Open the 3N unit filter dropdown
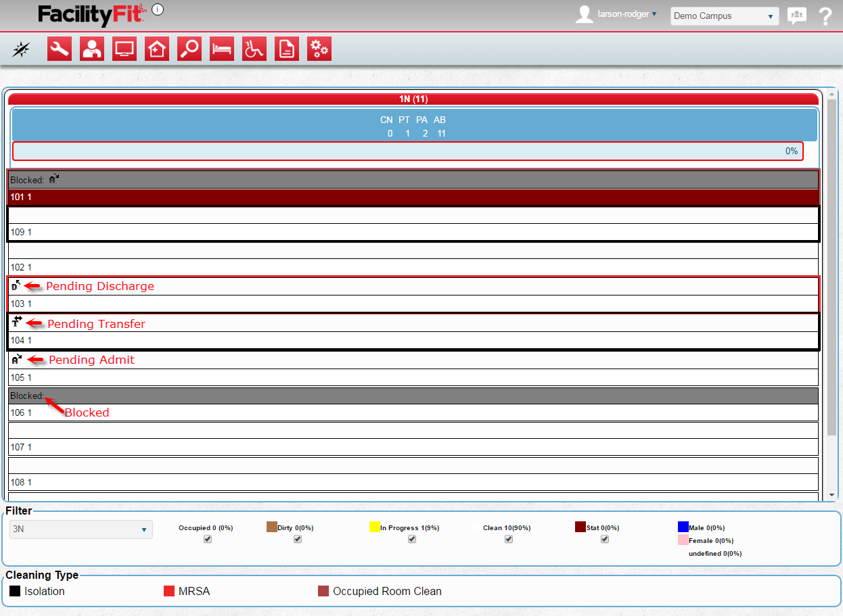843x616 pixels. tap(81, 529)
